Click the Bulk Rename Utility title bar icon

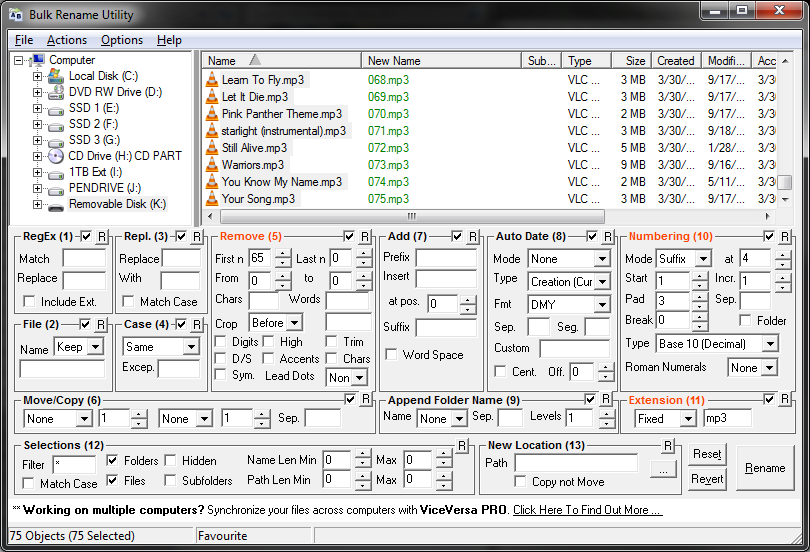pos(15,14)
